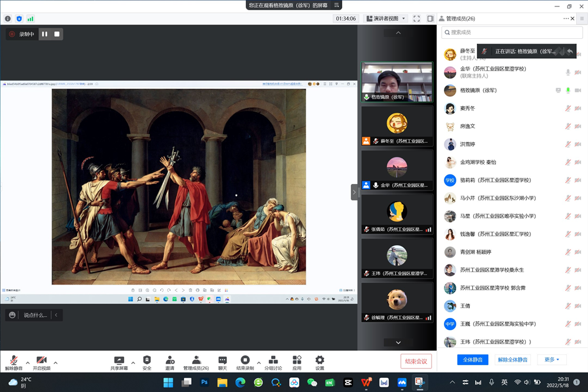The image size is (588, 392).
Task: Close the manage members panel
Action: pos(573,18)
